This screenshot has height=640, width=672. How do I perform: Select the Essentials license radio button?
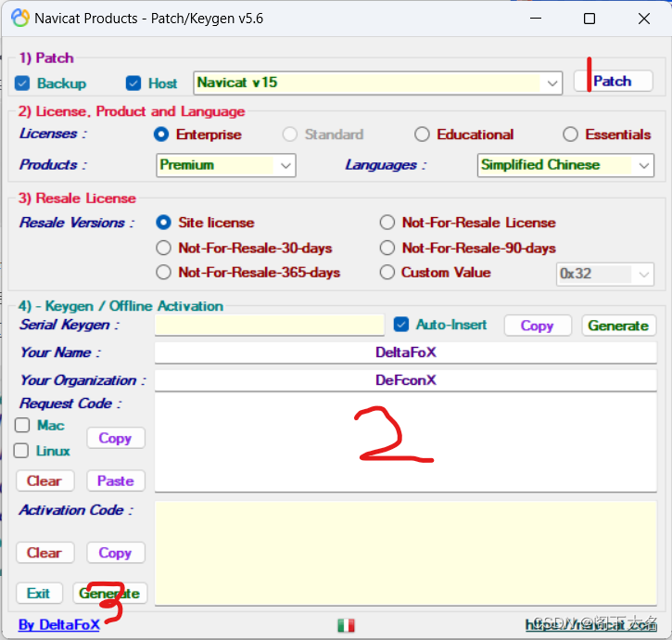point(570,134)
